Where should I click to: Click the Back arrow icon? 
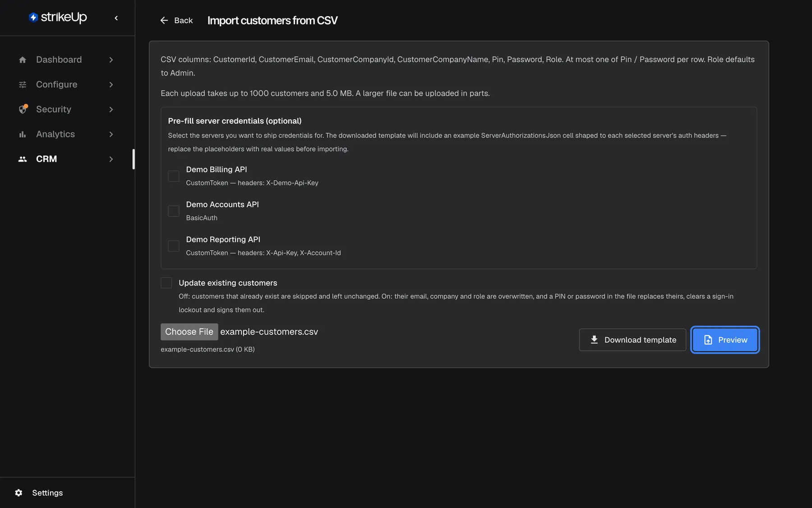coord(164,20)
